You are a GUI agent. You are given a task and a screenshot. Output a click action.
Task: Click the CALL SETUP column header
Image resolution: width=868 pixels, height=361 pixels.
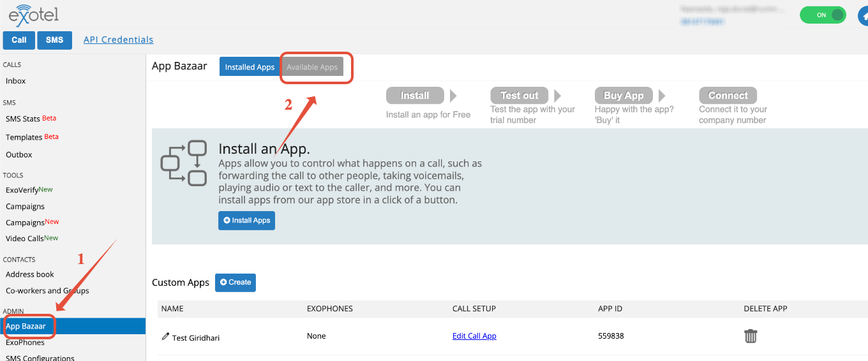[x=474, y=309]
